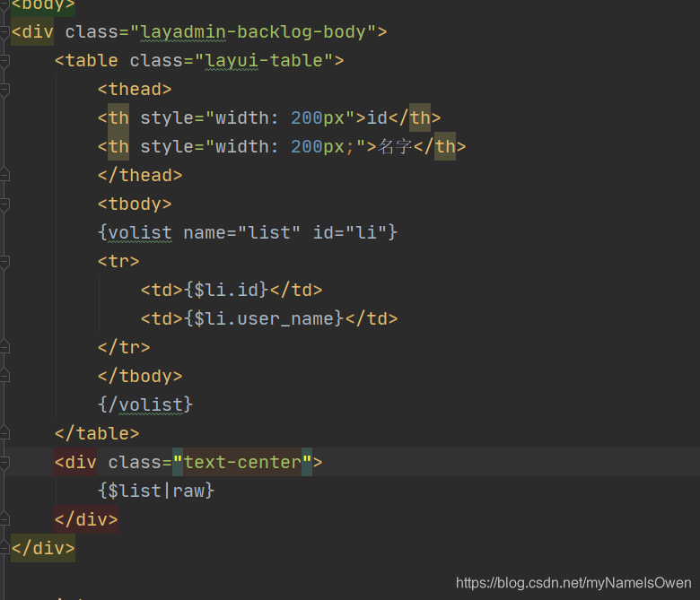Click the closing {/volist} tag
This screenshot has height=600, width=700.
[x=145, y=404]
